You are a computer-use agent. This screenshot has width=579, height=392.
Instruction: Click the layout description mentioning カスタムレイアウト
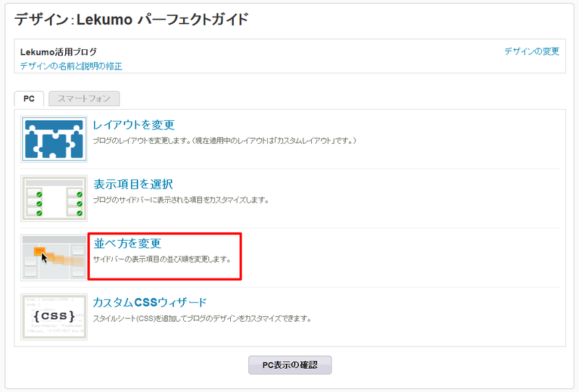225,140
